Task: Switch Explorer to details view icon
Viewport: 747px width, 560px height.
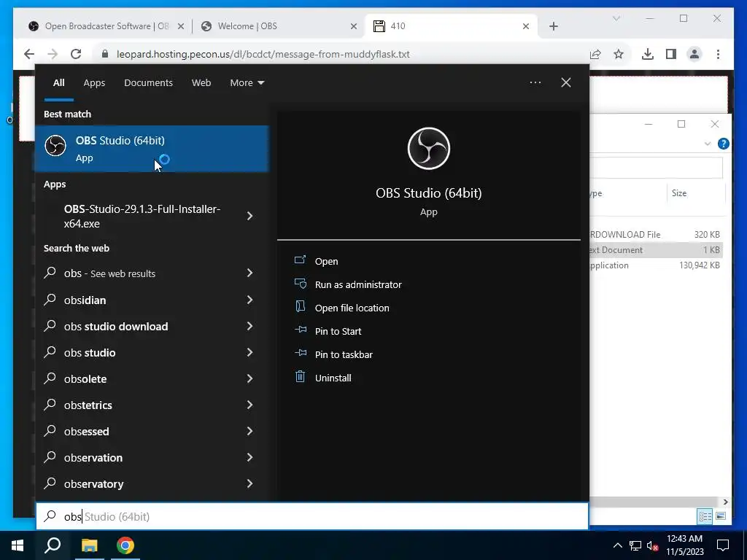Action: 705,516
